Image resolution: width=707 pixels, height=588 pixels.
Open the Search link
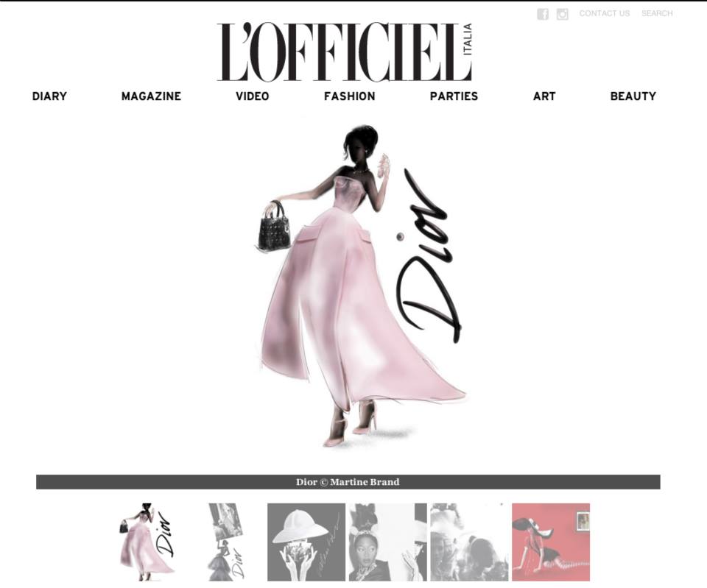tap(657, 13)
